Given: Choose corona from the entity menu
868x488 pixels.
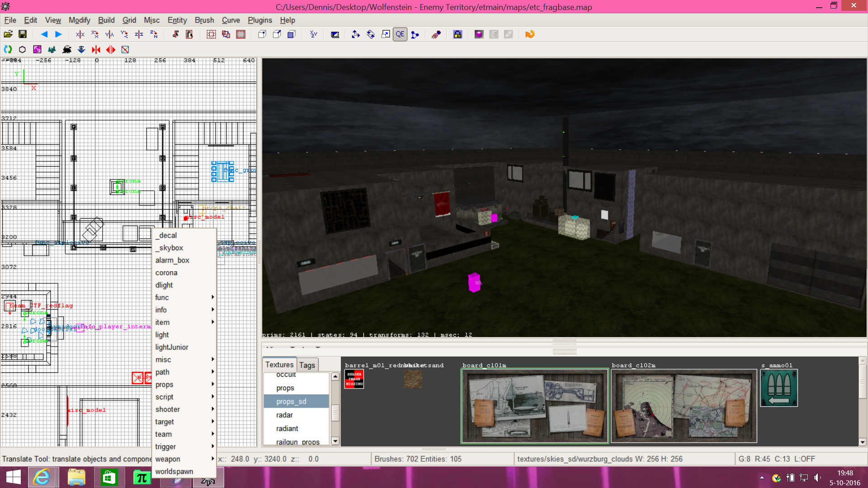Looking at the screenshot, I should [x=166, y=272].
